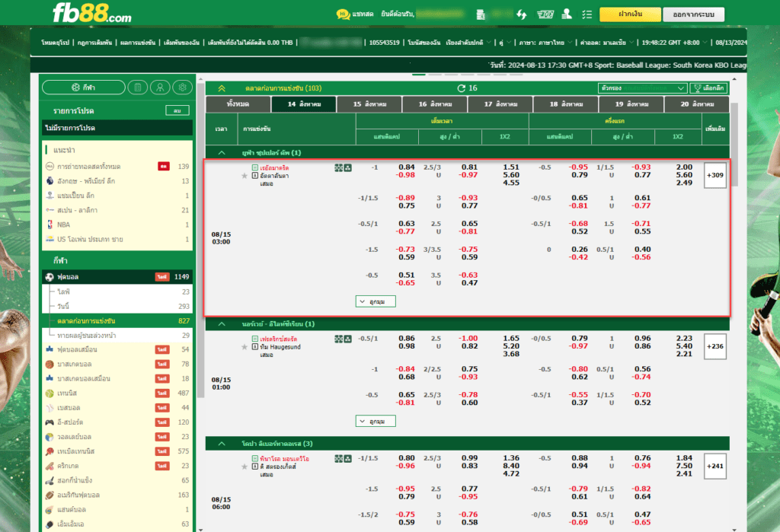Open the sort order เรียงลำดับปกติ dropdown
Image resolution: width=780 pixels, height=532 pixels.
[x=468, y=43]
